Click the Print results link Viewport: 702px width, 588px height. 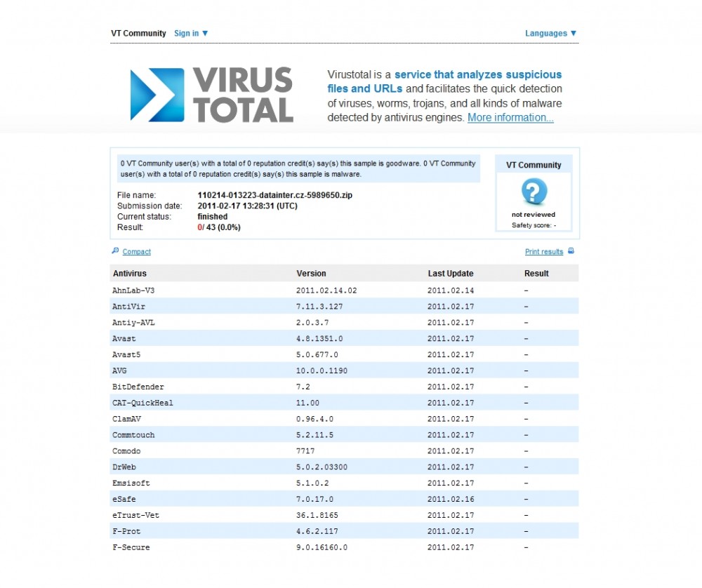click(544, 252)
